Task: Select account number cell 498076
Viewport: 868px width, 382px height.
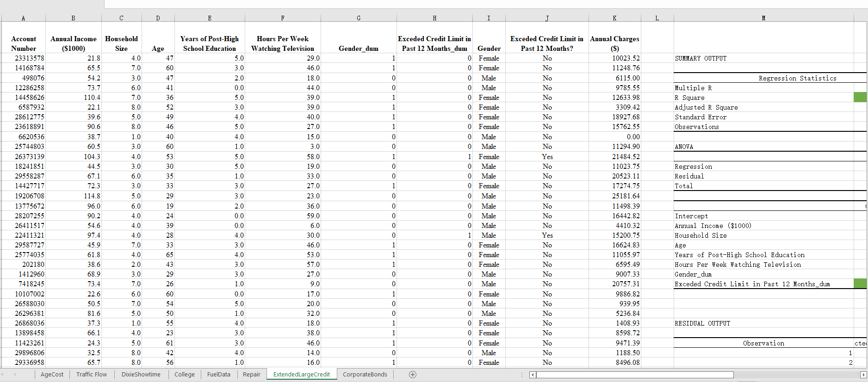Action: 24,78
